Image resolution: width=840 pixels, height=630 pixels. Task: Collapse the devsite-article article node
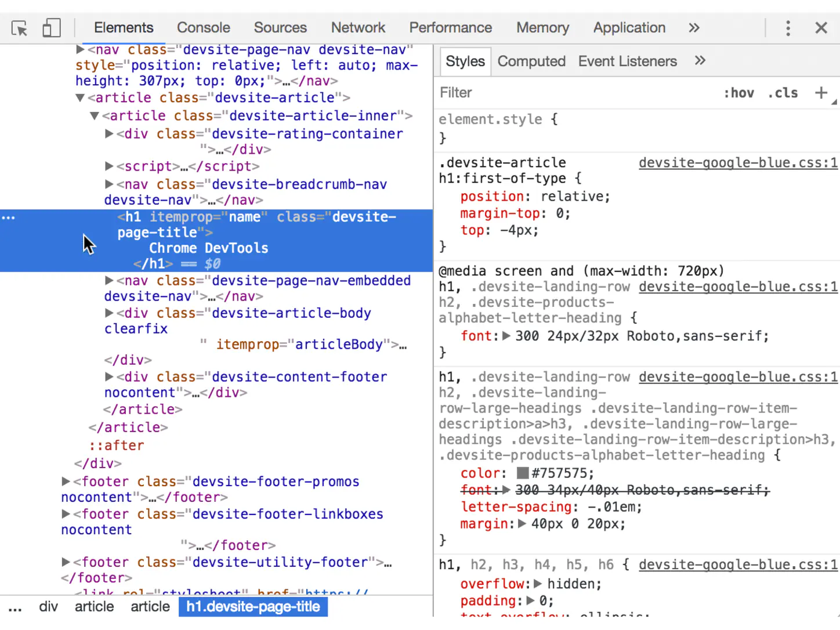(81, 98)
